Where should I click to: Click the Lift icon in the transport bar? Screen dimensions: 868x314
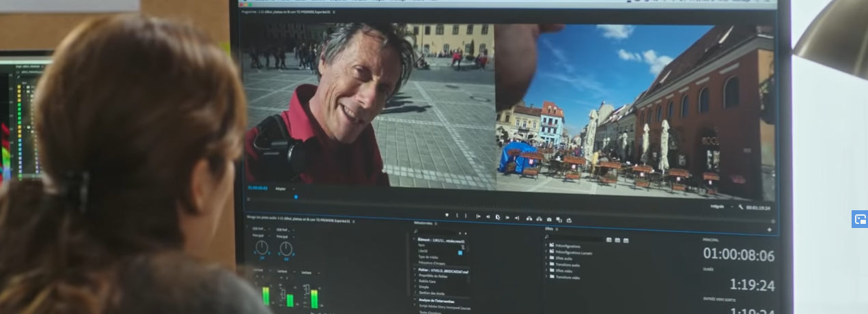point(529,218)
